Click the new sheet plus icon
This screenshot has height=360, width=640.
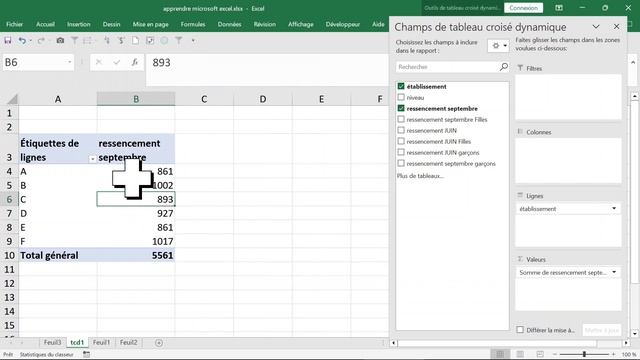(x=159, y=343)
